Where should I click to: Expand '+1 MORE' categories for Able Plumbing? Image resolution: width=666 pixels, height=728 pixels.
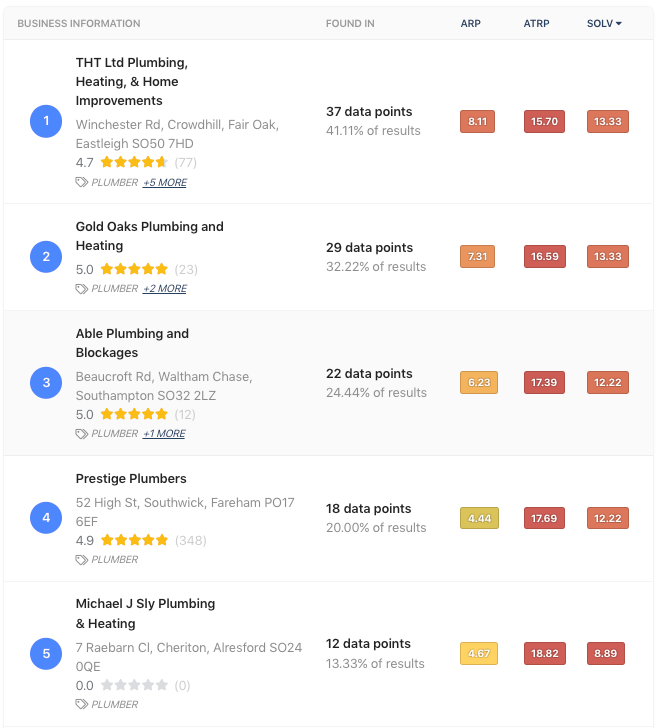[x=163, y=434]
